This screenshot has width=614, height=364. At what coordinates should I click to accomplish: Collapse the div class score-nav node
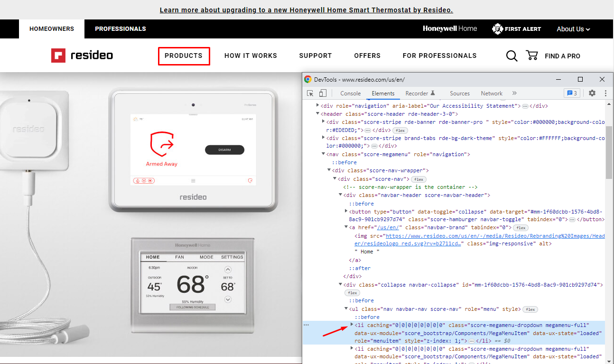click(x=335, y=179)
